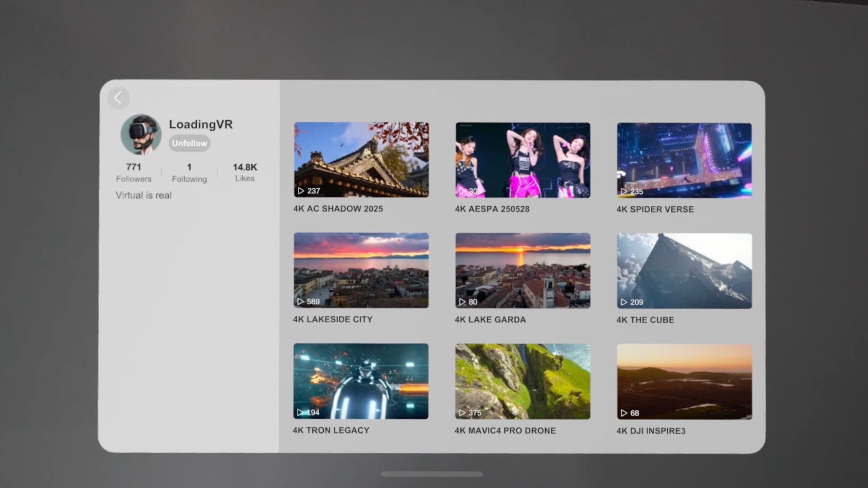Click the play icon showing 237 views
Viewport: 868px width, 488px height.
click(301, 191)
